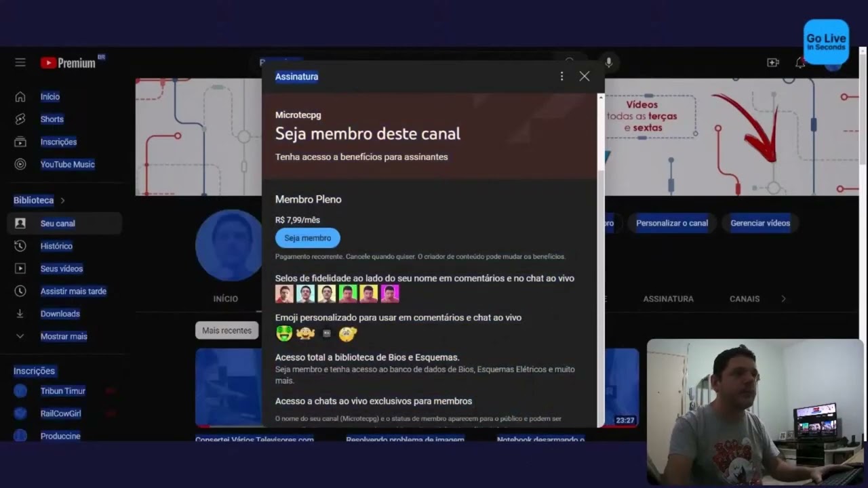Click the voice search microphone icon

coord(608,62)
